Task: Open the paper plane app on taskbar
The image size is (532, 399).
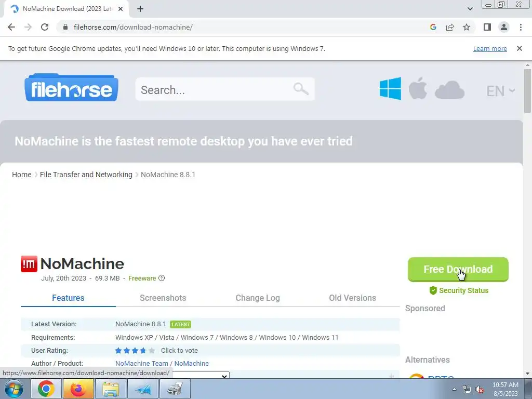Action: pyautogui.click(x=143, y=389)
